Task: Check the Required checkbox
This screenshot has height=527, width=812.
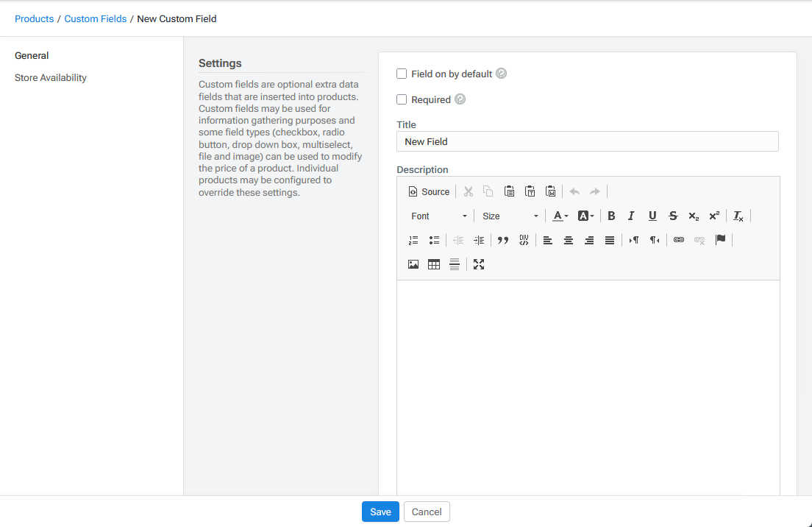Action: [402, 99]
